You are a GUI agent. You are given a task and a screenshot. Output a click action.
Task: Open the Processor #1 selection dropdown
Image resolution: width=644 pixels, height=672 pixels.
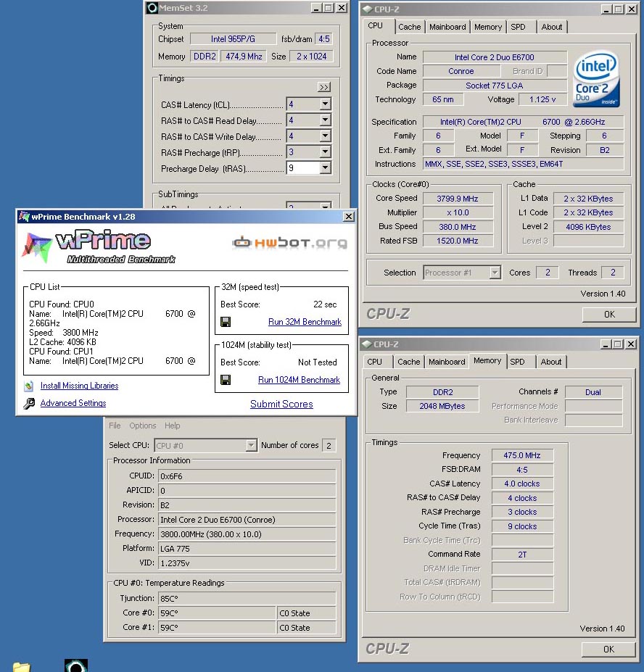(x=495, y=273)
